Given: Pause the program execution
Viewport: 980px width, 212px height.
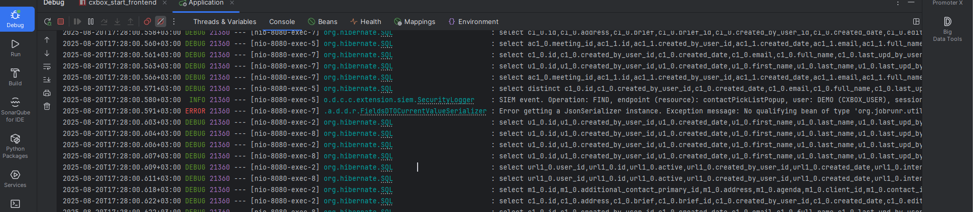Looking at the screenshot, I should [x=91, y=21].
